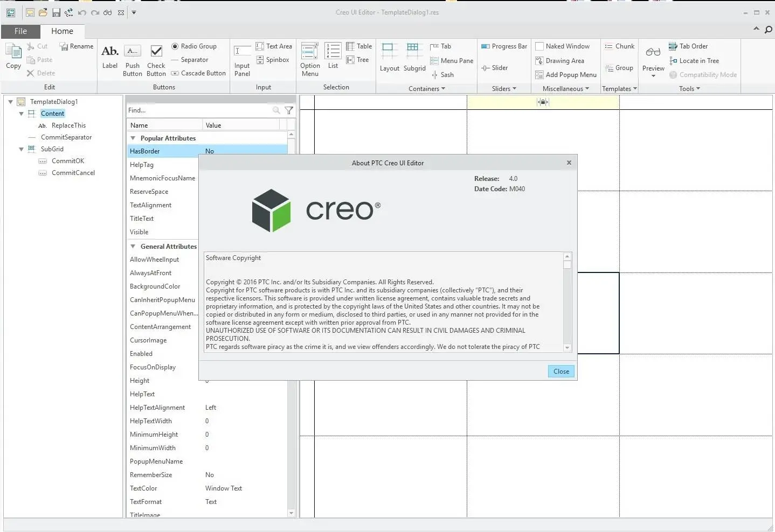Screen dimensions: 775x532
Task: Open the Tab Order tool
Action: [x=688, y=46]
